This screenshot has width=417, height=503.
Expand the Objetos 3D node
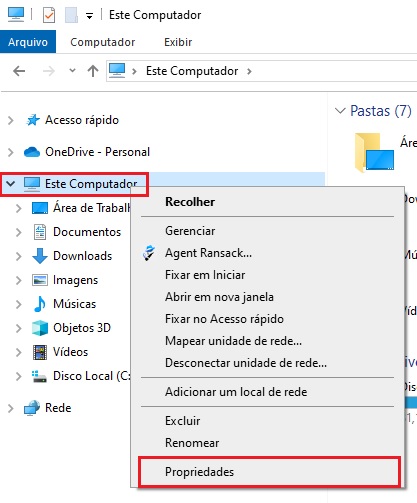point(19,328)
